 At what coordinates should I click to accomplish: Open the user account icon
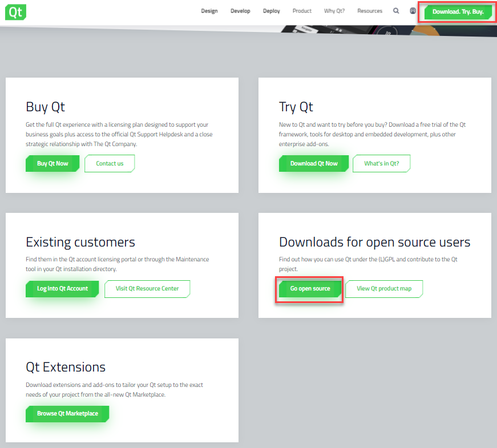413,11
